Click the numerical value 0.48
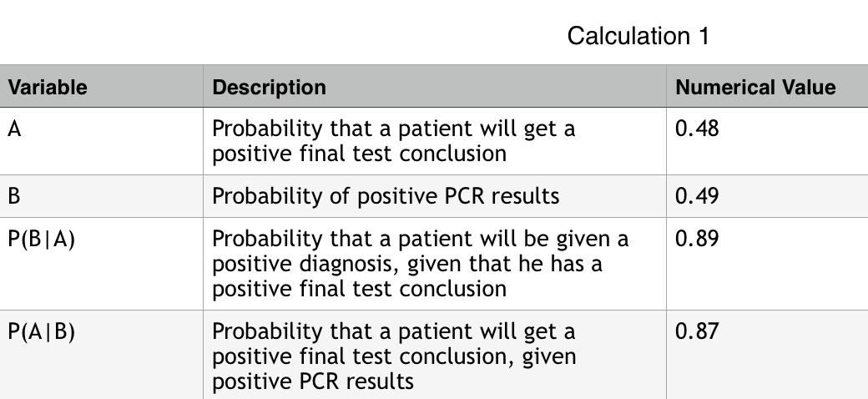The image size is (868, 399). click(697, 129)
